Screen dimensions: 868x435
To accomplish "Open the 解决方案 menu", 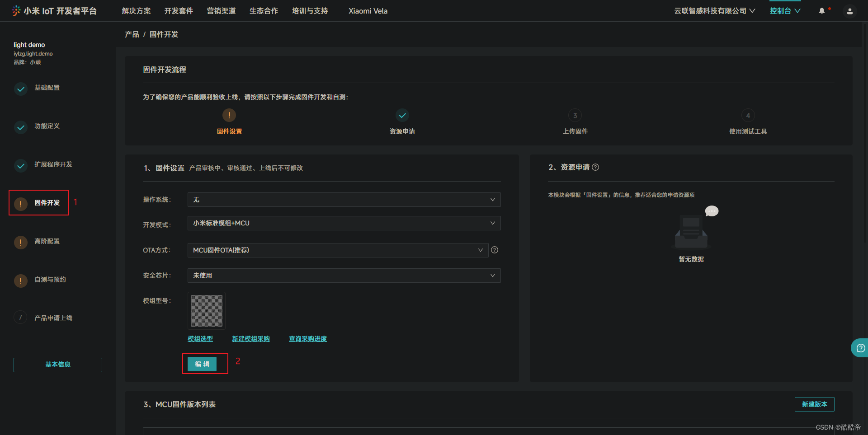I will (136, 11).
